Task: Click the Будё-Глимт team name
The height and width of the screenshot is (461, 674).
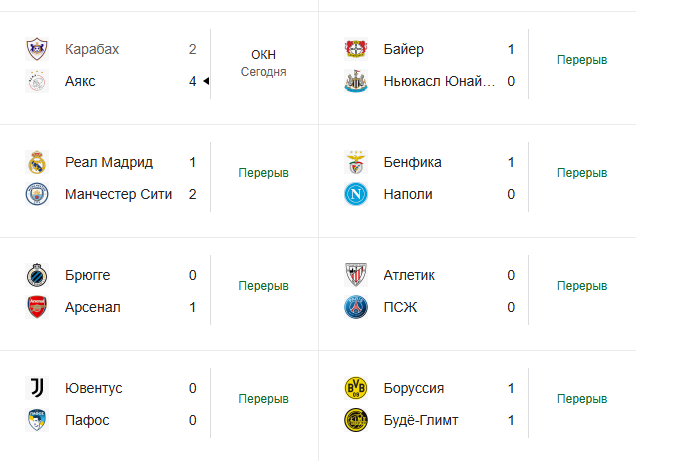Action: (423, 420)
